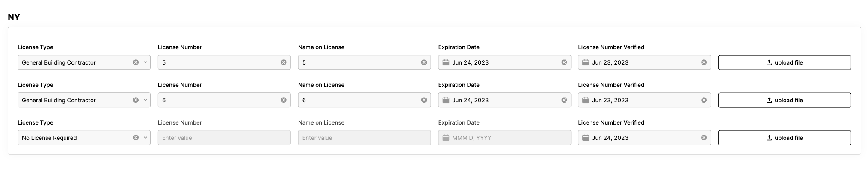Clear first row License Number Verified date
Image resolution: width=868 pixels, height=169 pixels.
click(x=704, y=62)
